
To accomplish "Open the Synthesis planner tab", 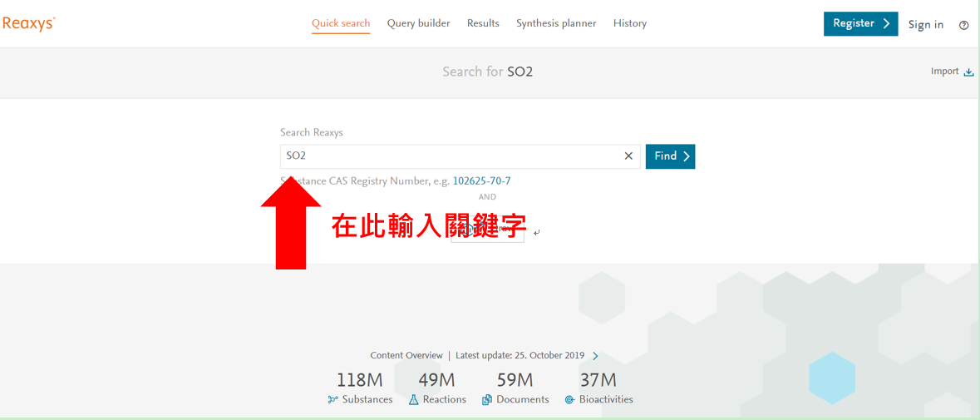I will [x=556, y=24].
